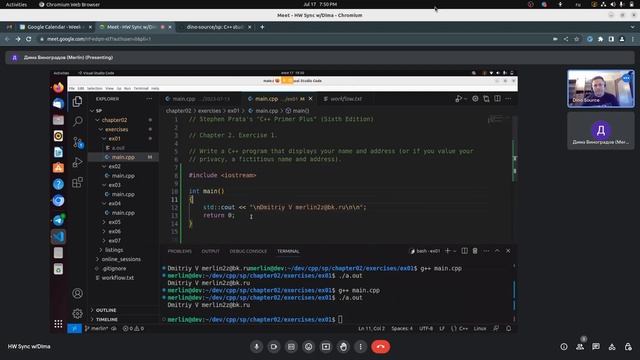This screenshot has height=360, width=640.
Task: Click Ln 11, Col 2 status bar entry
Action: click(x=371, y=329)
